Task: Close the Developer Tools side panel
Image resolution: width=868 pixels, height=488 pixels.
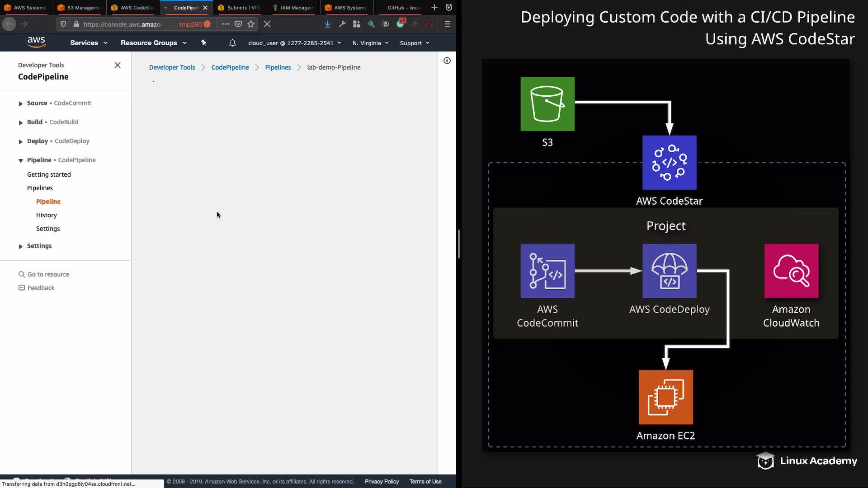Action: click(x=118, y=65)
